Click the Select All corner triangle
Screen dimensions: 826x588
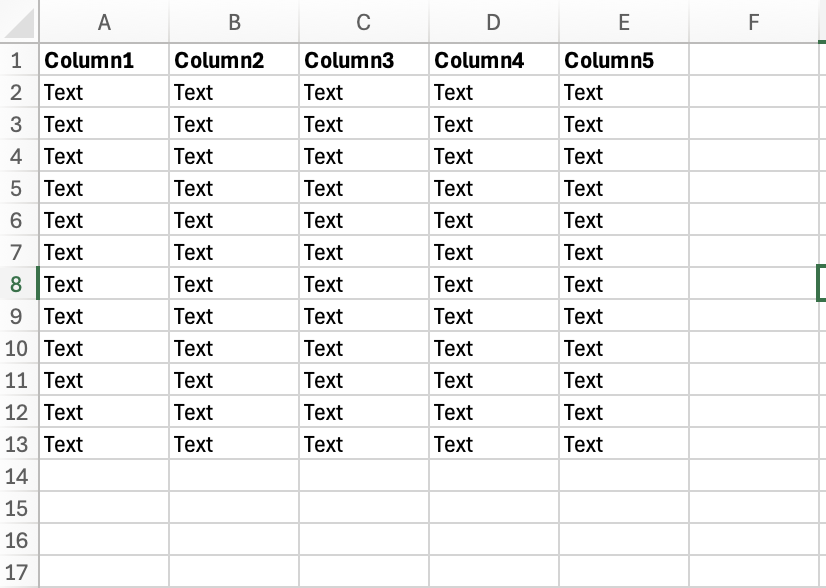click(19, 22)
